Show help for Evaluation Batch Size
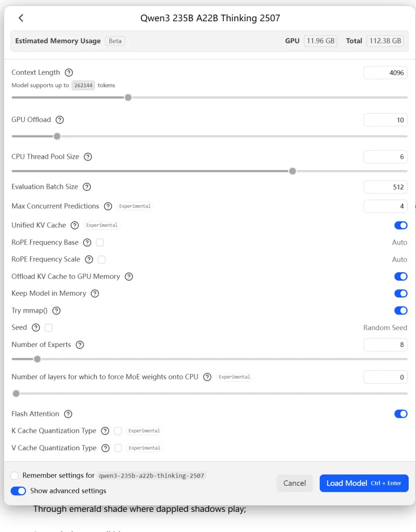This screenshot has height=532, width=416. [x=87, y=187]
